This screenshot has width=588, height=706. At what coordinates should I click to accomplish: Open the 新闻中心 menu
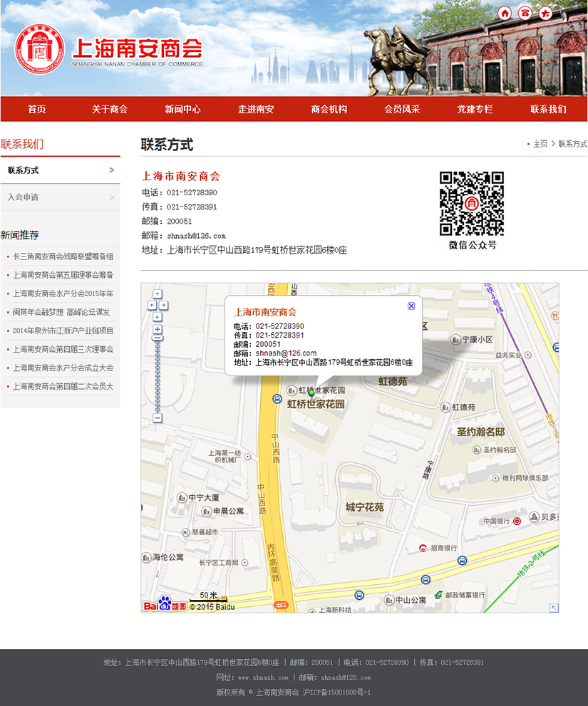coord(182,109)
